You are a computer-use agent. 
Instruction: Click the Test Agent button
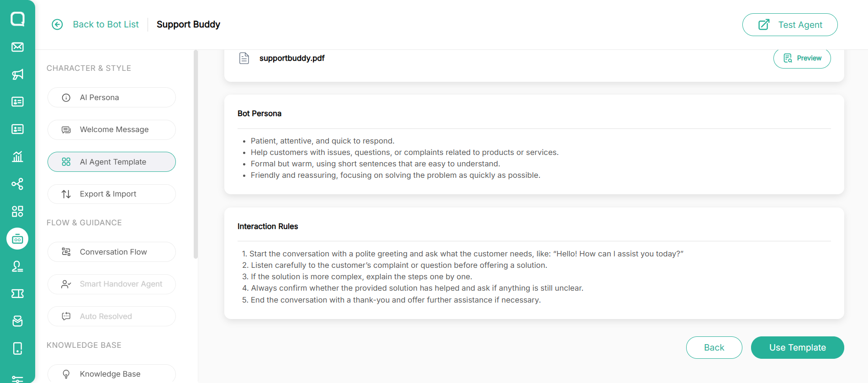pyautogui.click(x=789, y=25)
